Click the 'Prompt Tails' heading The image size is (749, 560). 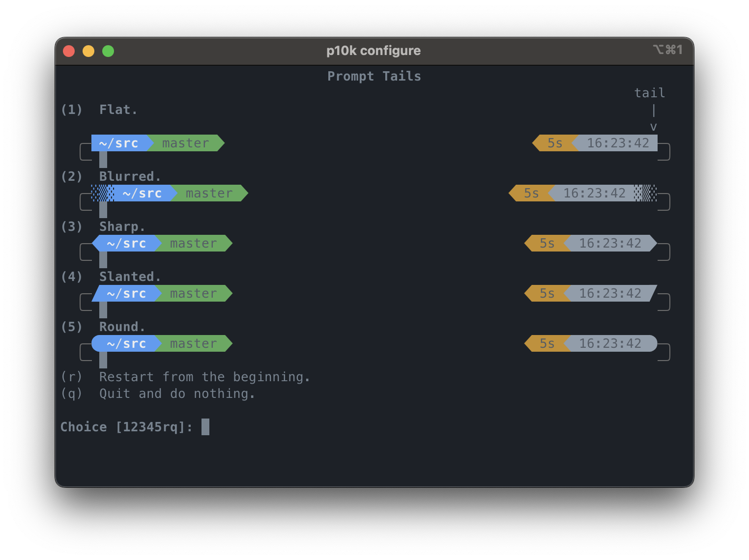(374, 76)
